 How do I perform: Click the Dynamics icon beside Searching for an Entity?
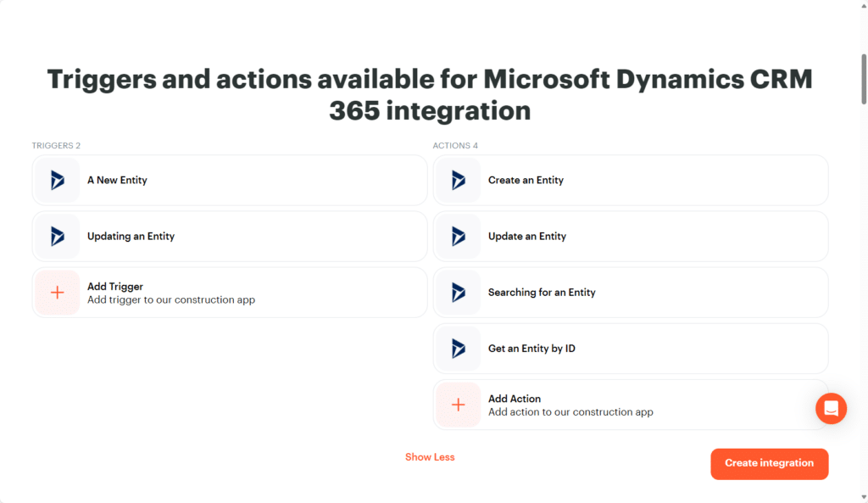(x=458, y=293)
